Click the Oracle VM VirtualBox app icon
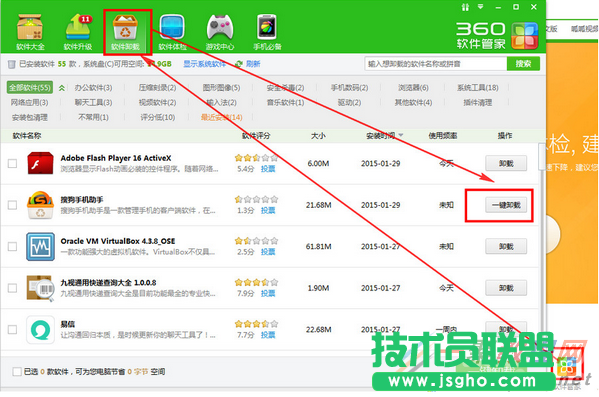The width and height of the screenshot is (599, 397). 40,246
